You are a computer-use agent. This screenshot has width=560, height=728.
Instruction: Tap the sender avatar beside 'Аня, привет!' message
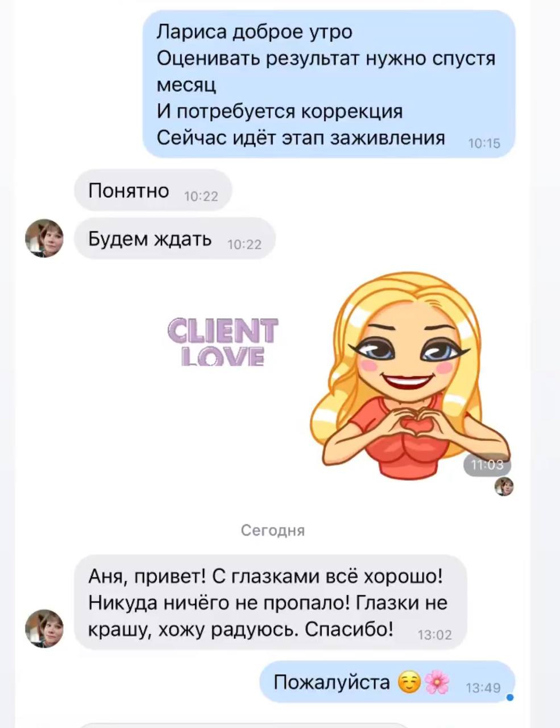click(44, 629)
